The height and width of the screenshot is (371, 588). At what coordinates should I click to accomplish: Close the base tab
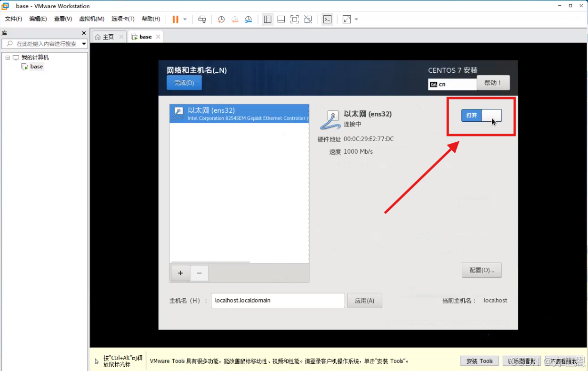[158, 37]
